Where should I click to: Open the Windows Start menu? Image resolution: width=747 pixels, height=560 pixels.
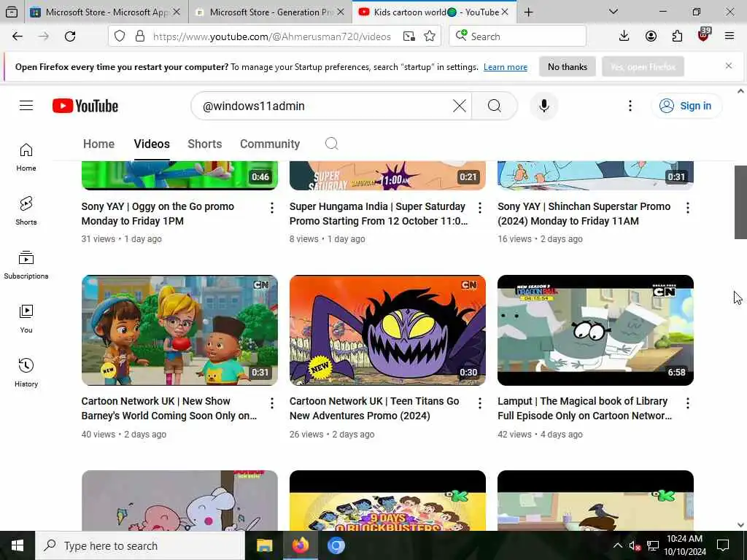pyautogui.click(x=18, y=545)
